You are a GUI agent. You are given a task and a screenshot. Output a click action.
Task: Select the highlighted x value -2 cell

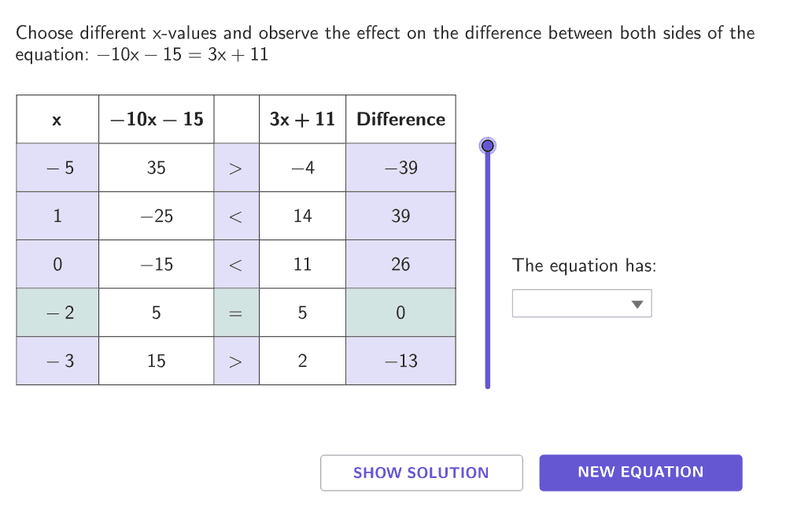[x=57, y=313]
